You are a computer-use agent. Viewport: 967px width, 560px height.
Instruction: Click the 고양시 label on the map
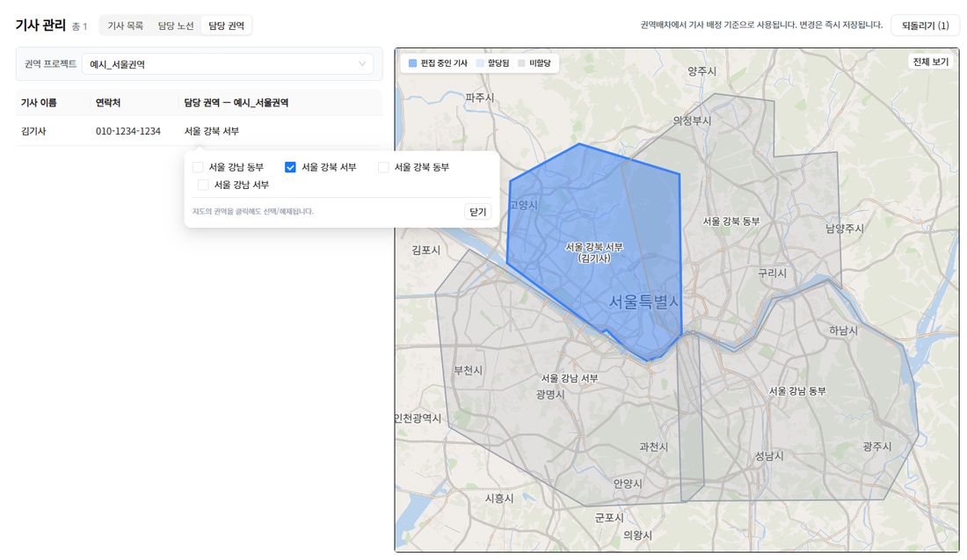click(x=523, y=206)
